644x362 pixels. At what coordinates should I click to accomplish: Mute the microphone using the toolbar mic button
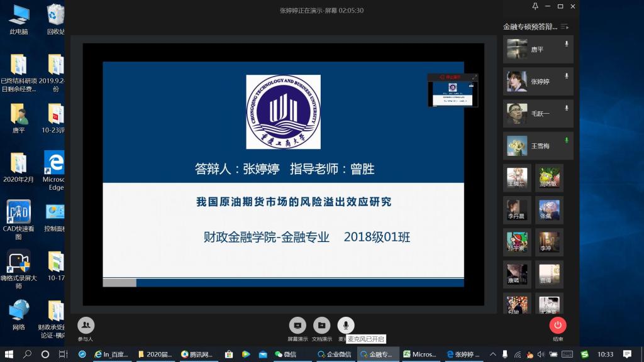345,325
